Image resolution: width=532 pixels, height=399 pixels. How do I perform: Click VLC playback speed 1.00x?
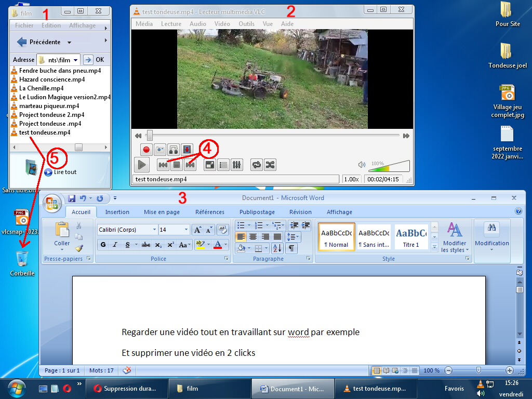351,179
